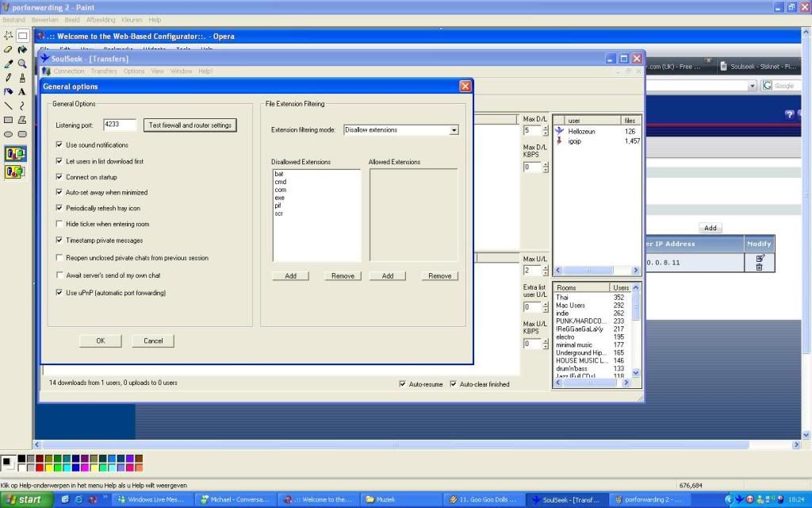
Task: Click Cancel in General options dialog
Action: click(x=153, y=341)
